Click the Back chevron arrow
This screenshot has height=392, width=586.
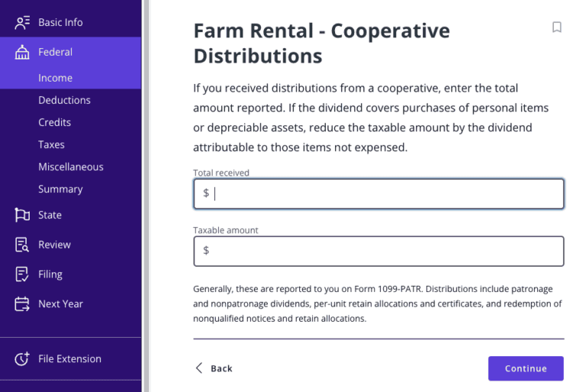pyautogui.click(x=200, y=368)
